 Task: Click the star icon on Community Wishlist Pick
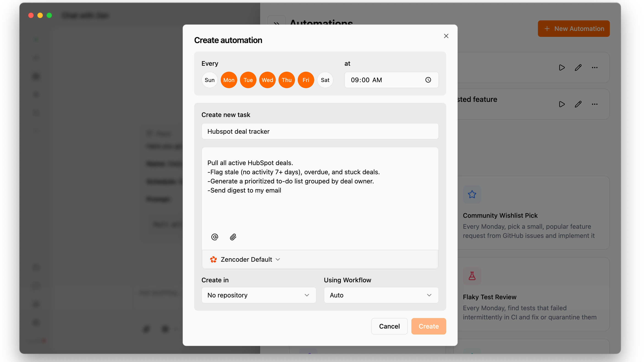coord(472,194)
